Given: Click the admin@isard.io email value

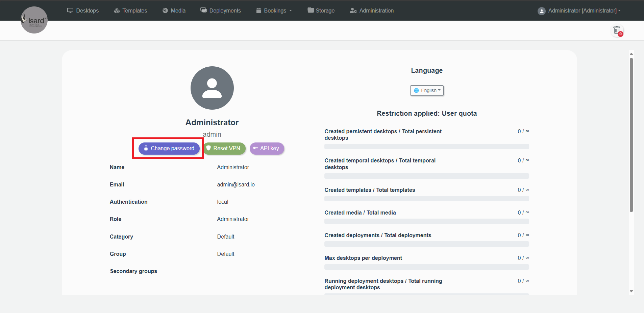Looking at the screenshot, I should [x=236, y=185].
